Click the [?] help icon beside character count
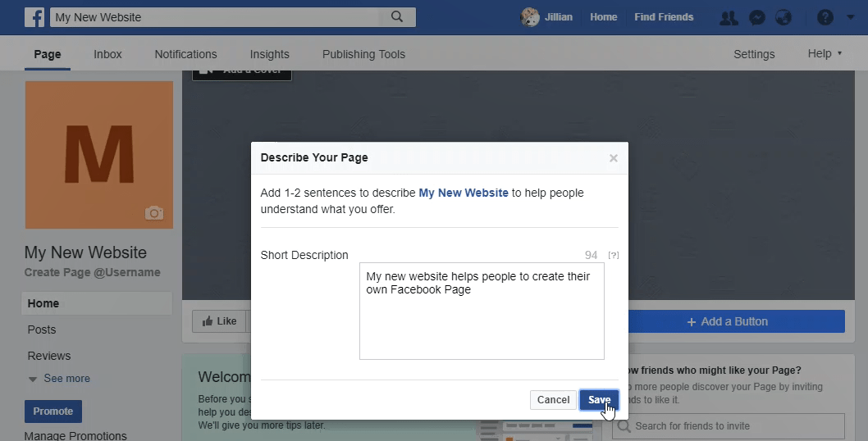The image size is (868, 441). tap(614, 255)
